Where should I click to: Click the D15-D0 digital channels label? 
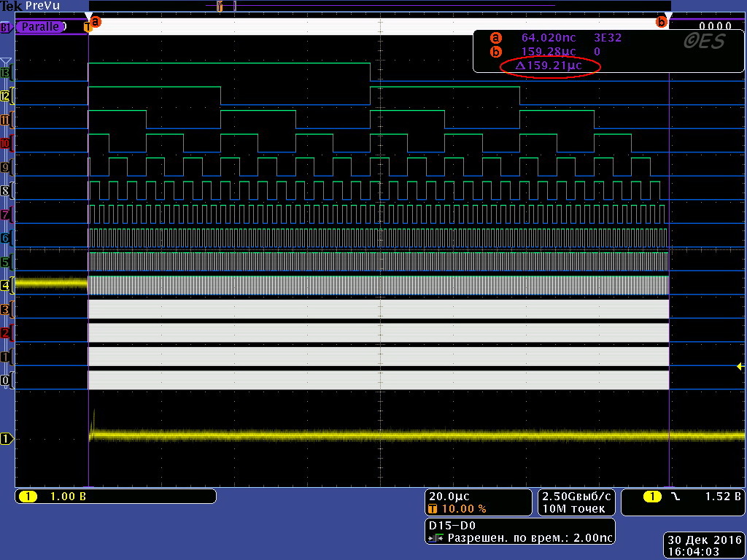(x=452, y=526)
